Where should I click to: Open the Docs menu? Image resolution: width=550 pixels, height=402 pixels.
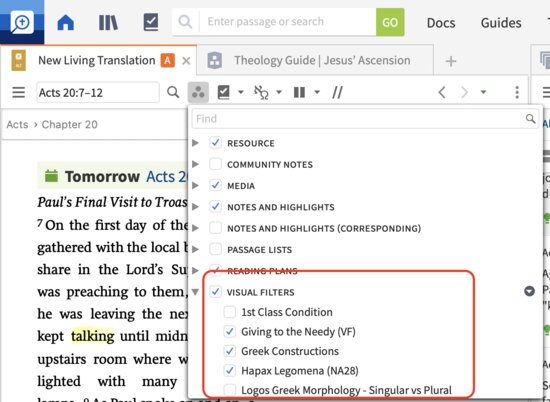click(x=441, y=23)
